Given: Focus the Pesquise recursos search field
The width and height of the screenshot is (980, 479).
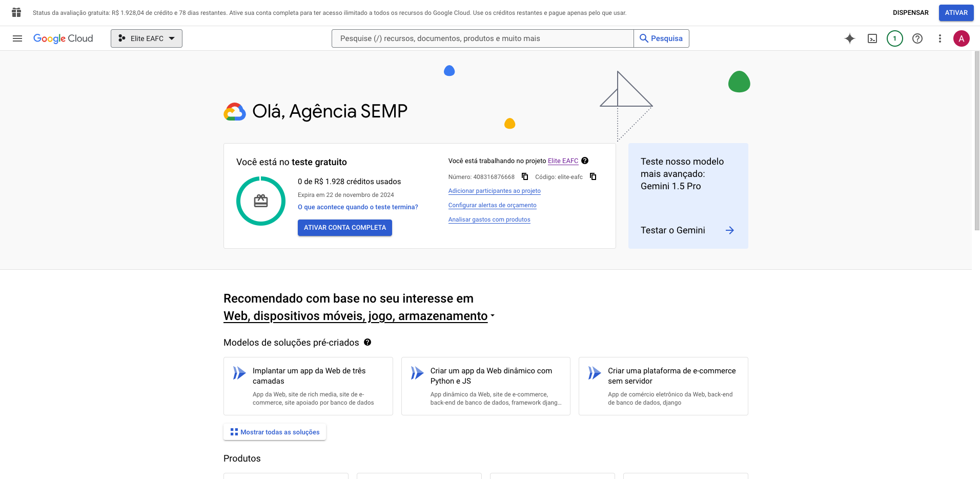Looking at the screenshot, I should (483, 38).
